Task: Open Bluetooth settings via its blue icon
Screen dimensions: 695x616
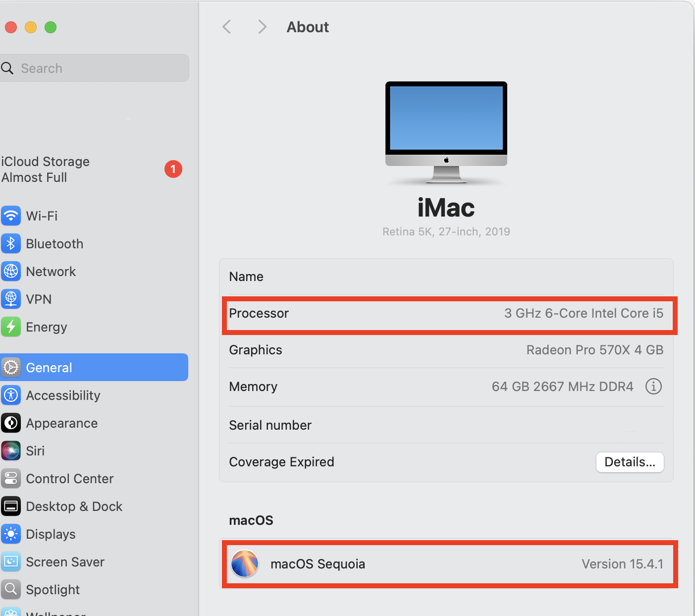Action: [11, 243]
